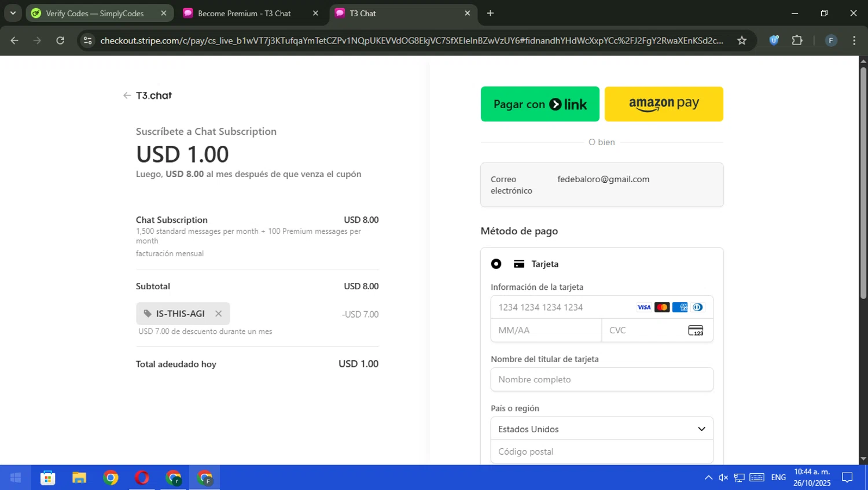Open the taskbar clock and date
The image size is (868, 490).
tap(812, 478)
